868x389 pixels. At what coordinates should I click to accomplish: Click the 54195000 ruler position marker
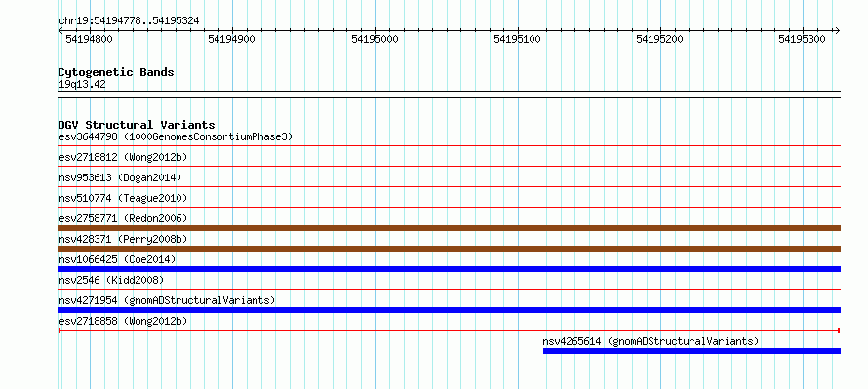(x=375, y=39)
